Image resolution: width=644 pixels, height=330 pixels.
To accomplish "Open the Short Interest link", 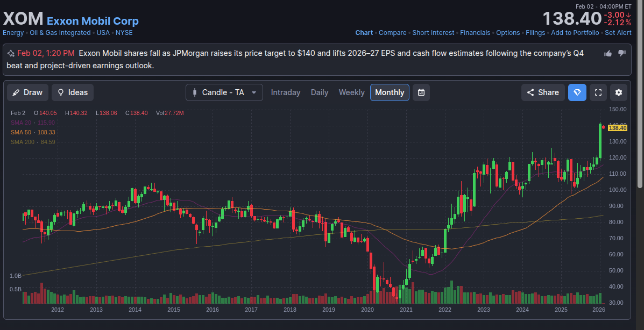I will [x=433, y=33].
